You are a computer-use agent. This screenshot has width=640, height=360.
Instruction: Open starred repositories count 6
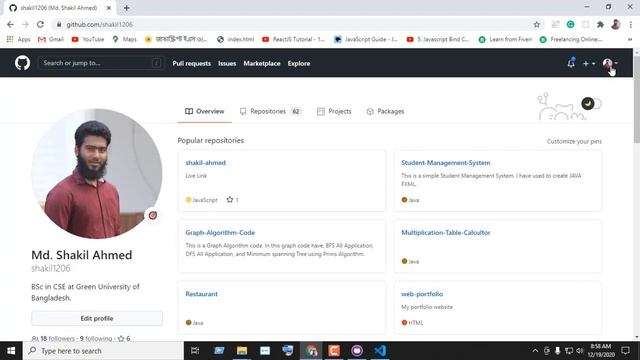[124, 338]
